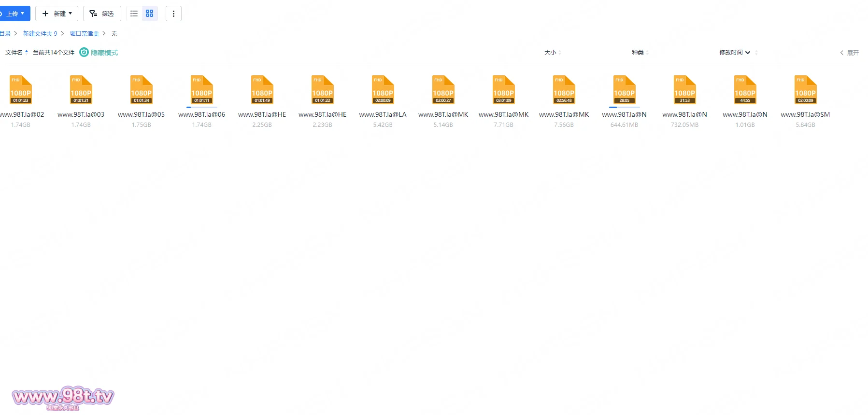This screenshot has width=868, height=415.
Task: Click the progress bar under the 01:01:11 video
Action: click(201, 107)
